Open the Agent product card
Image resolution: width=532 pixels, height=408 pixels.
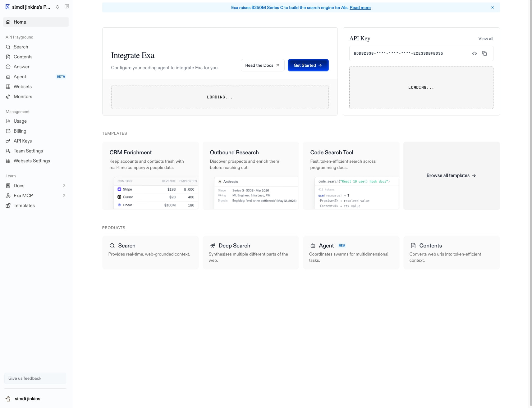351,252
